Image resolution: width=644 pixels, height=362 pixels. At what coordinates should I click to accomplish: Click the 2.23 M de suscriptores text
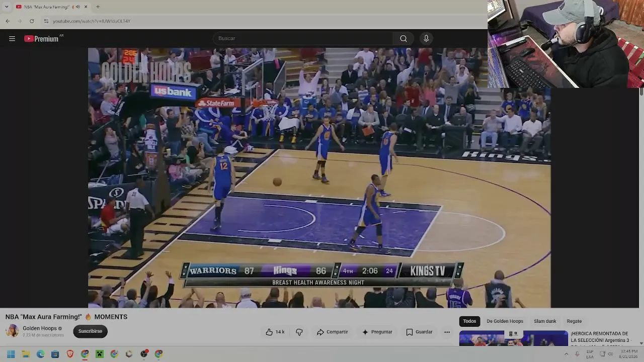[43, 335]
